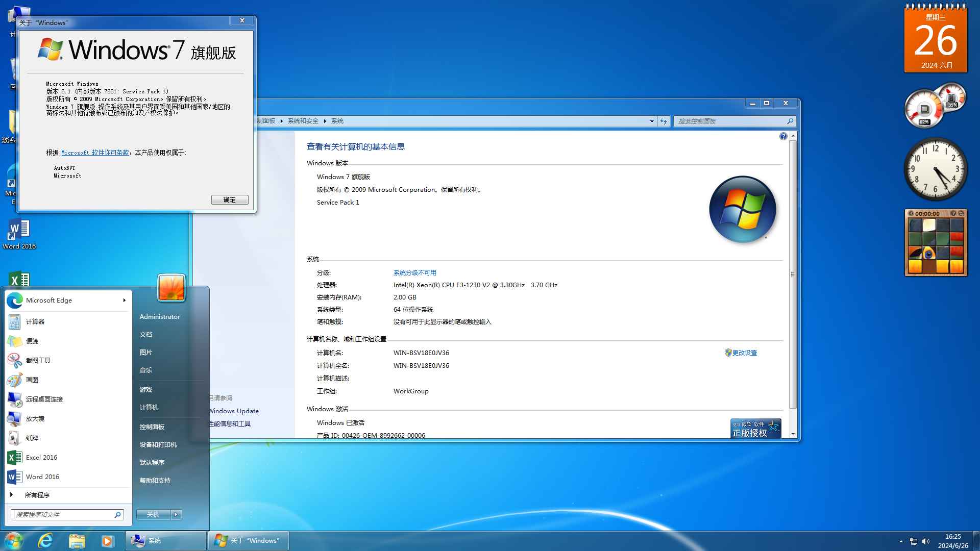Open Paint from the Start menu list
Screen dimensions: 980x551
[32, 380]
